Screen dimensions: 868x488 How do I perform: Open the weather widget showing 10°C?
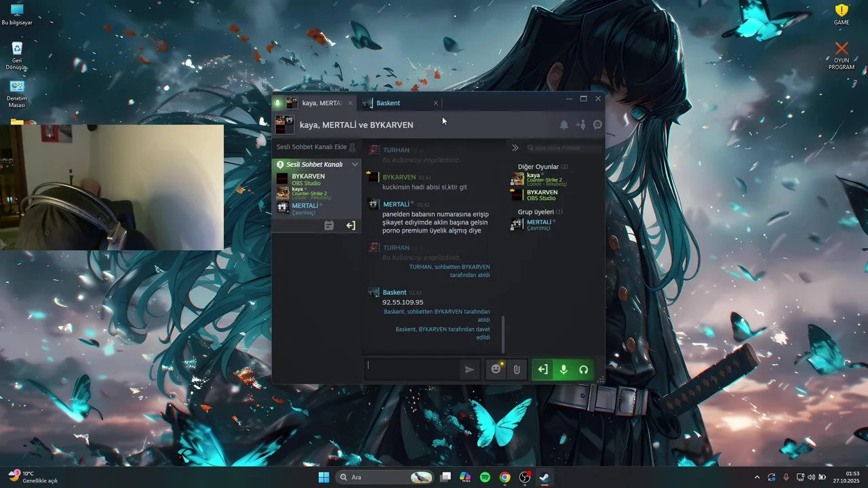(33, 477)
